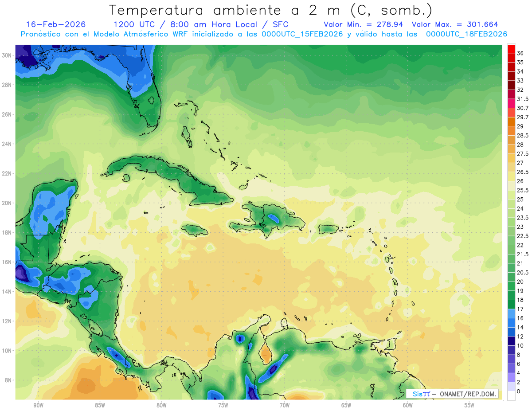
Task: Click the '20.5' value on the color scale
Action: (523, 273)
